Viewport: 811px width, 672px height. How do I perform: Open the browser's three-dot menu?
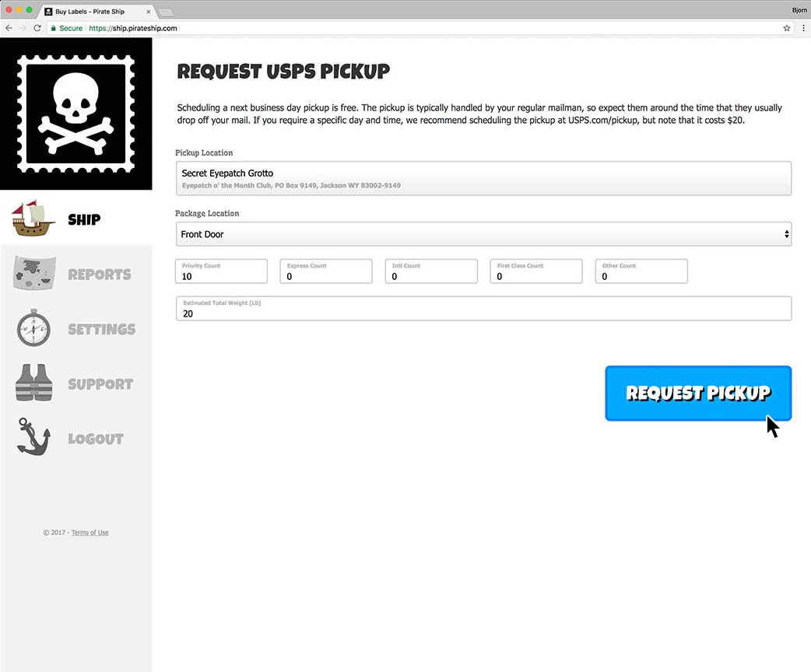click(803, 28)
